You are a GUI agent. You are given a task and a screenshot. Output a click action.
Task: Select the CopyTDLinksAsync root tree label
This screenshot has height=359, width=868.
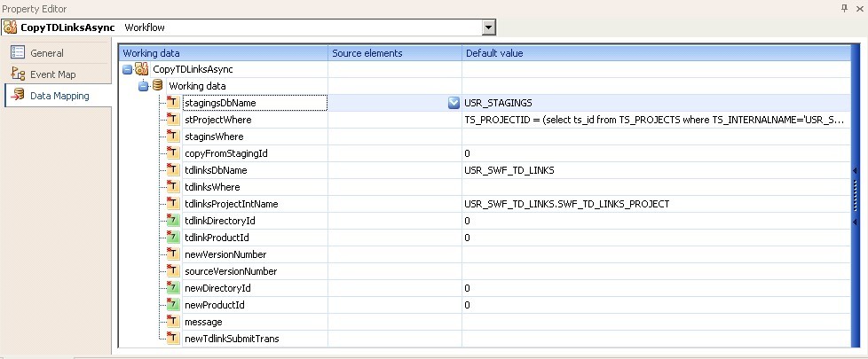coord(193,69)
